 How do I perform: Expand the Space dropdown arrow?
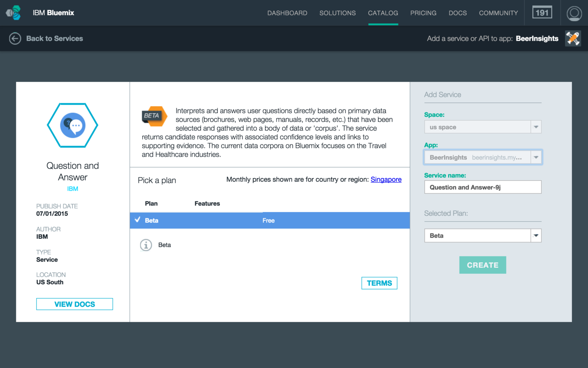click(x=536, y=127)
